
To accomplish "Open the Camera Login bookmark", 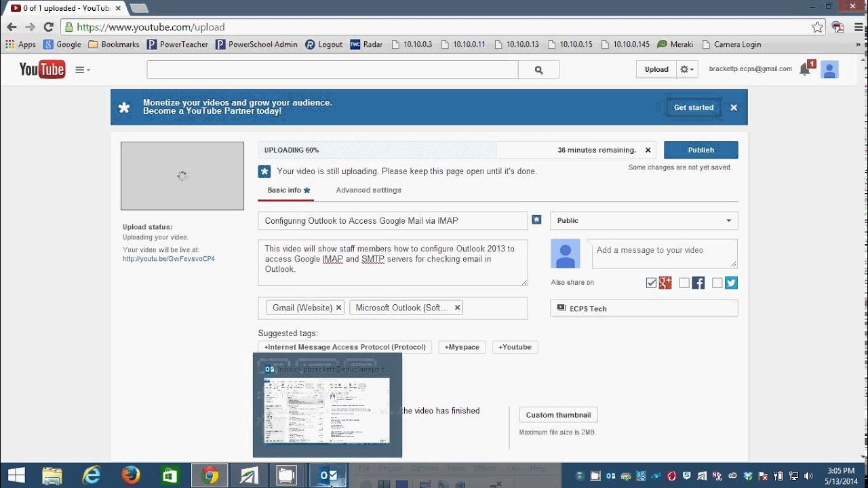I will point(731,44).
